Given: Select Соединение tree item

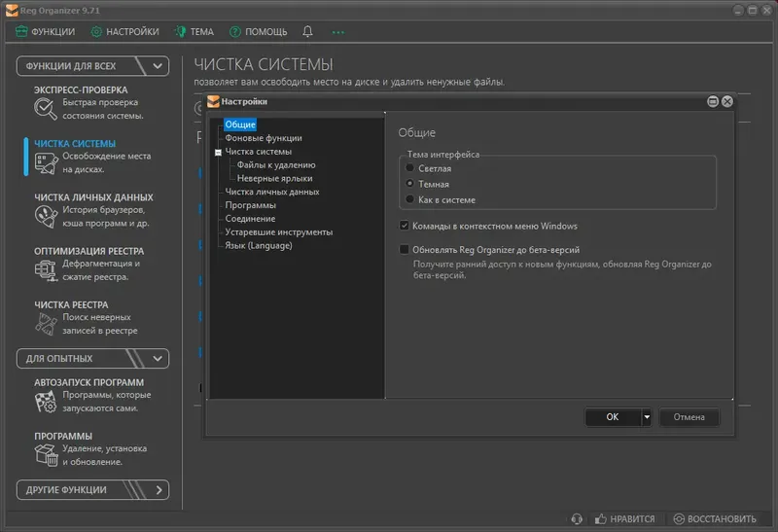Looking at the screenshot, I should click(x=250, y=219).
